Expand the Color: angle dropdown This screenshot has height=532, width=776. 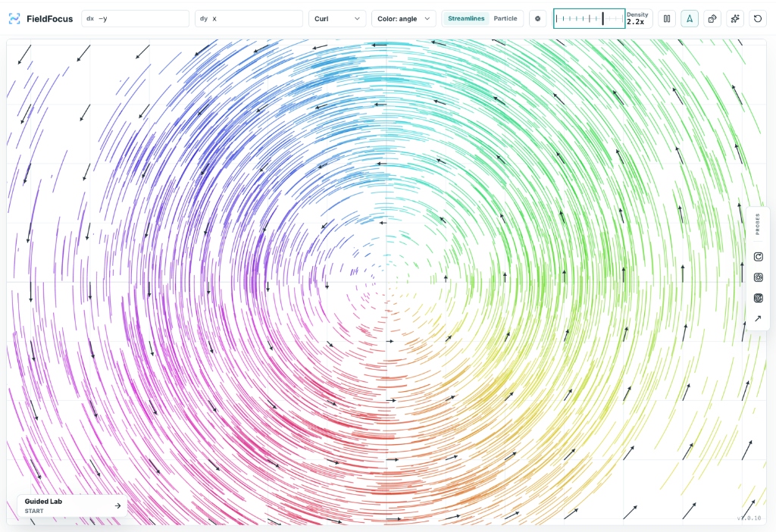pyautogui.click(x=404, y=19)
